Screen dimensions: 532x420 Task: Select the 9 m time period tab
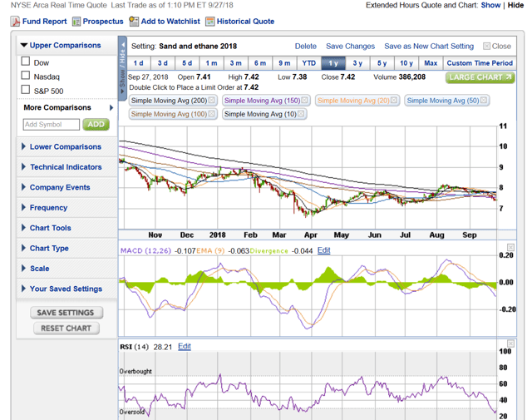pyautogui.click(x=284, y=63)
